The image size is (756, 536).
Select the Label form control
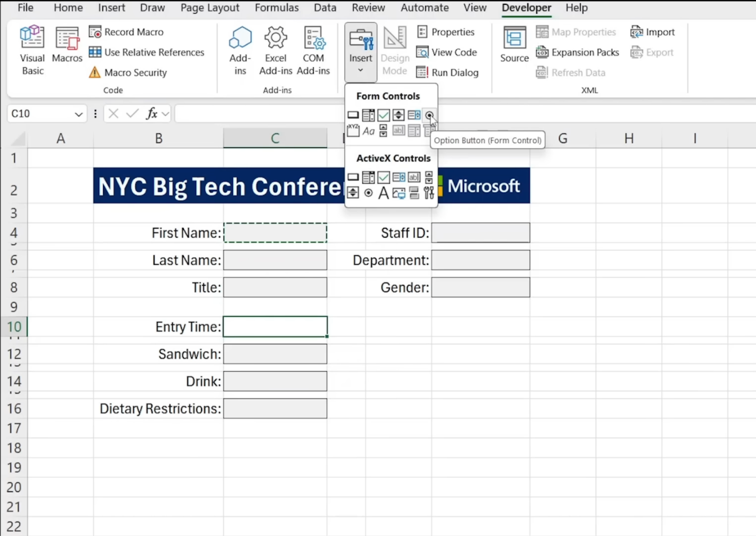click(368, 131)
